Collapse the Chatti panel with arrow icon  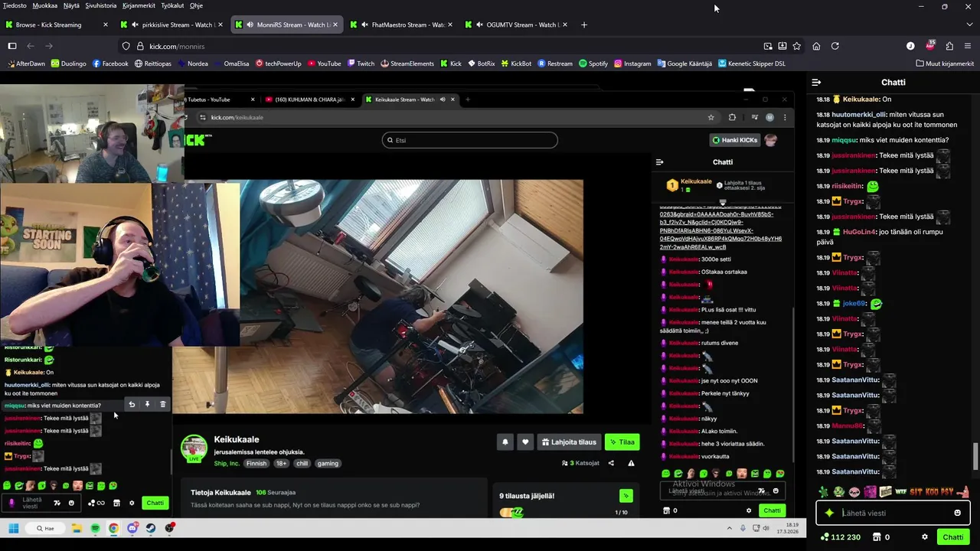(x=816, y=82)
